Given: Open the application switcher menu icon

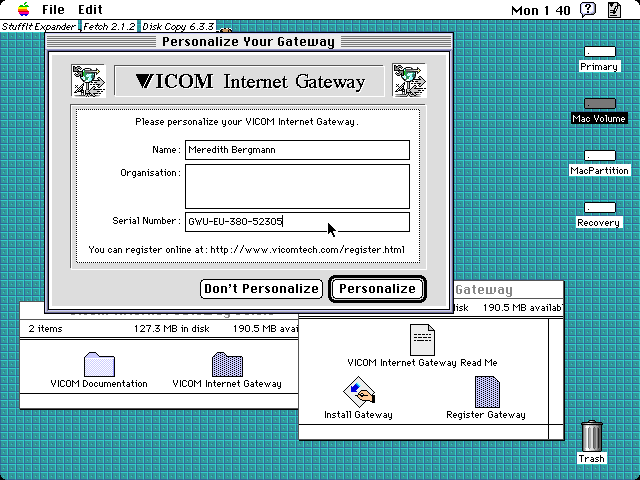Looking at the screenshot, I should [614, 9].
